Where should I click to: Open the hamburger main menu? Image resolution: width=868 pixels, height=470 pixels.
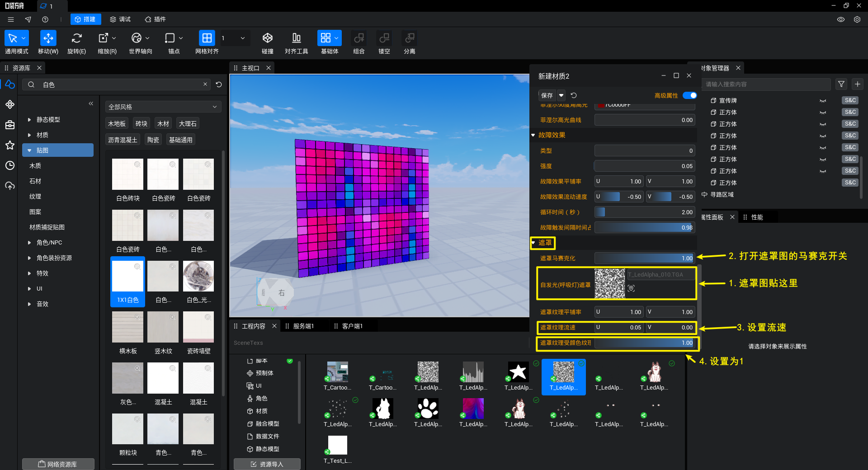[x=11, y=19]
